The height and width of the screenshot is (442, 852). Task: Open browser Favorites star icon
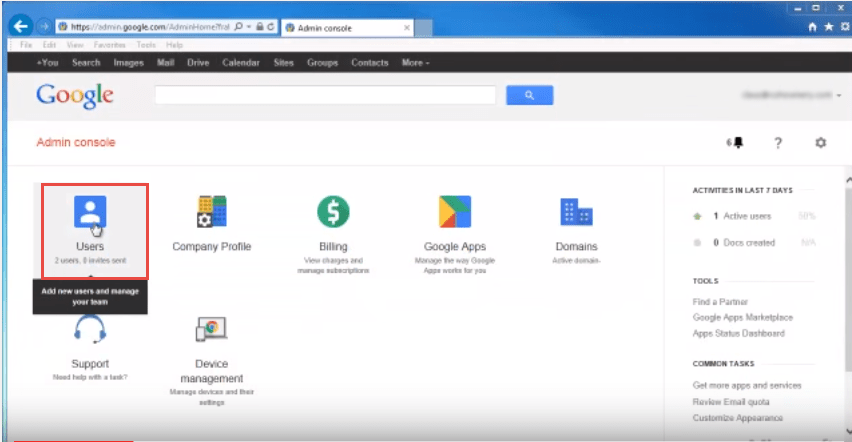pyautogui.click(x=829, y=27)
